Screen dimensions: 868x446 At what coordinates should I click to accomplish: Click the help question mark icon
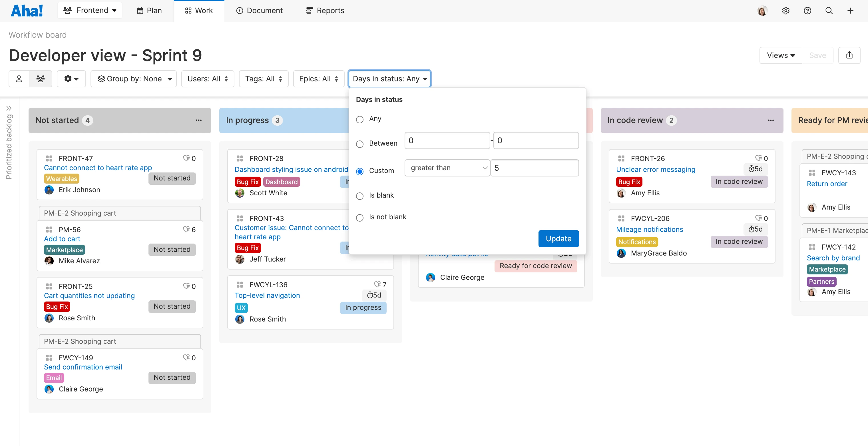point(807,11)
